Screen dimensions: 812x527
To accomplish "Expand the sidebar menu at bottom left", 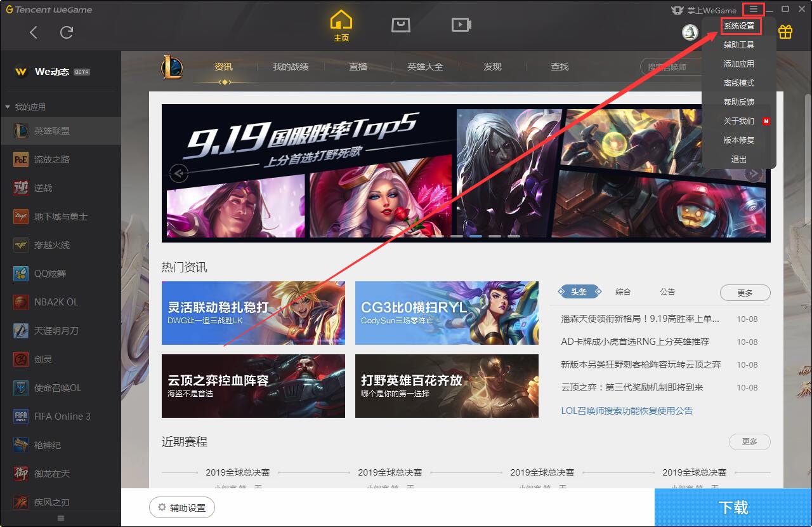I will tap(60, 518).
